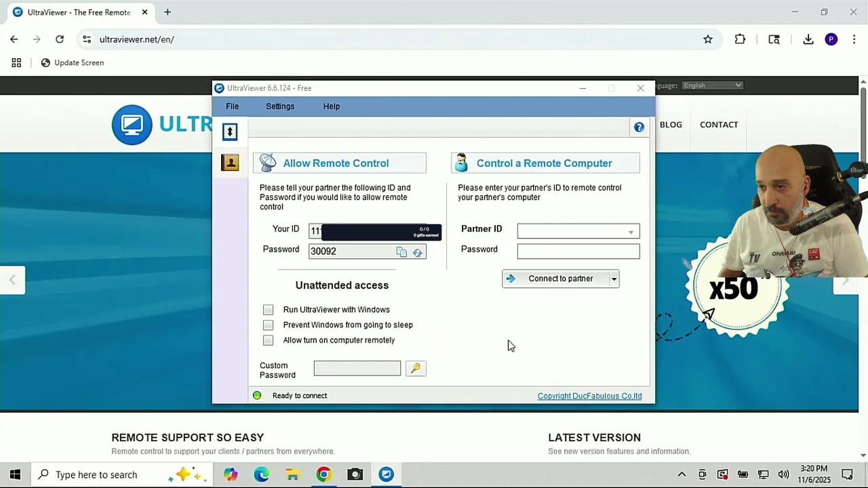Open the Connect to partner dropdown arrow

(614, 279)
